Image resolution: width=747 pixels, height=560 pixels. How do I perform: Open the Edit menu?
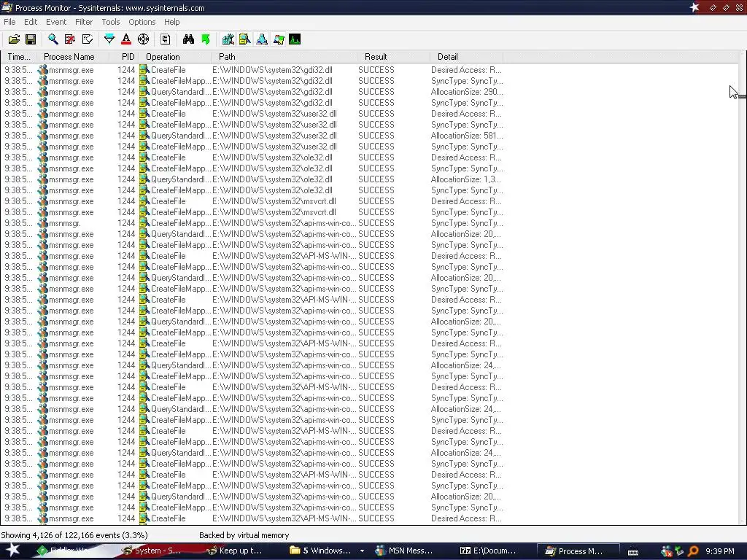coord(31,22)
